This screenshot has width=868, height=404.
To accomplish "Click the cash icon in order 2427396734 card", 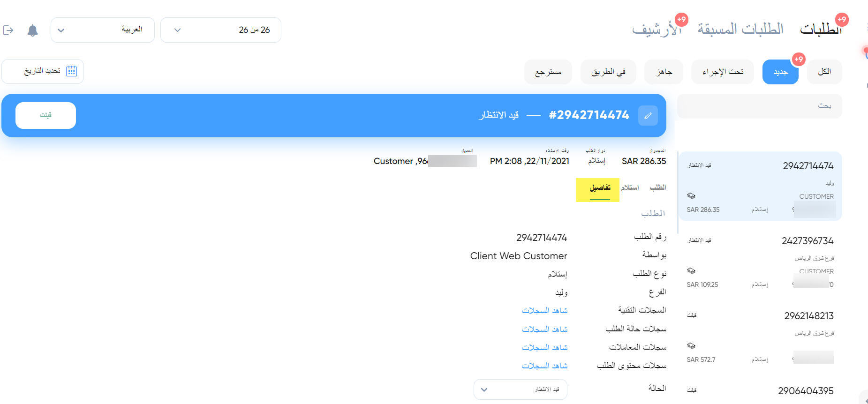I will coord(691,270).
